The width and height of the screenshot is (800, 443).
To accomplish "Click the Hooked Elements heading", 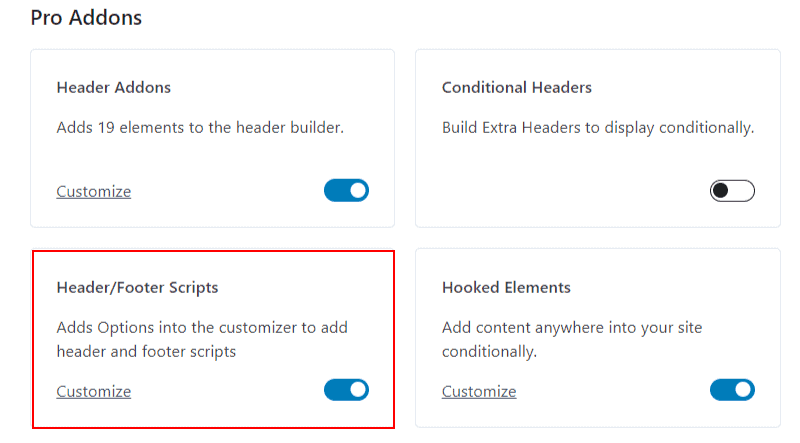I will [506, 287].
